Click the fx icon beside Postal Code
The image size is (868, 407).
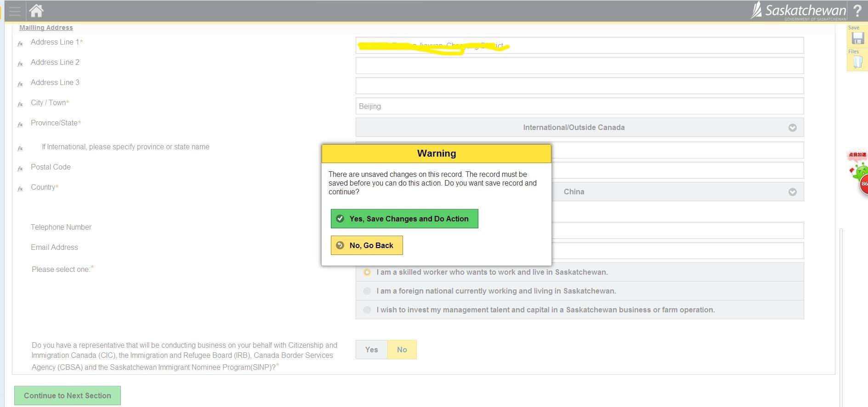[20, 169]
